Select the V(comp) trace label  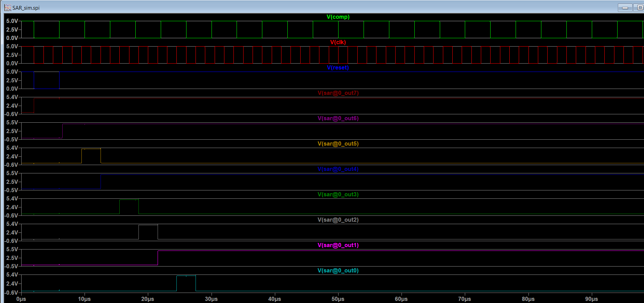click(338, 17)
